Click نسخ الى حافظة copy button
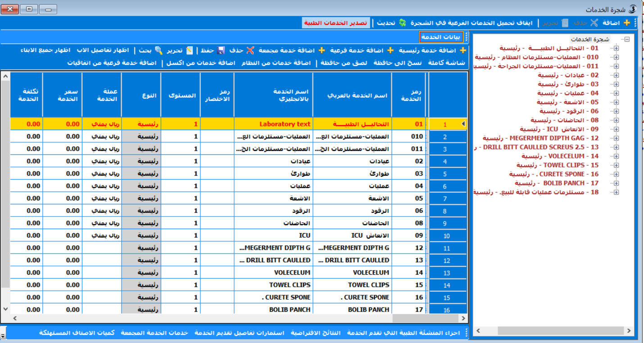The image size is (644, 343). (398, 63)
